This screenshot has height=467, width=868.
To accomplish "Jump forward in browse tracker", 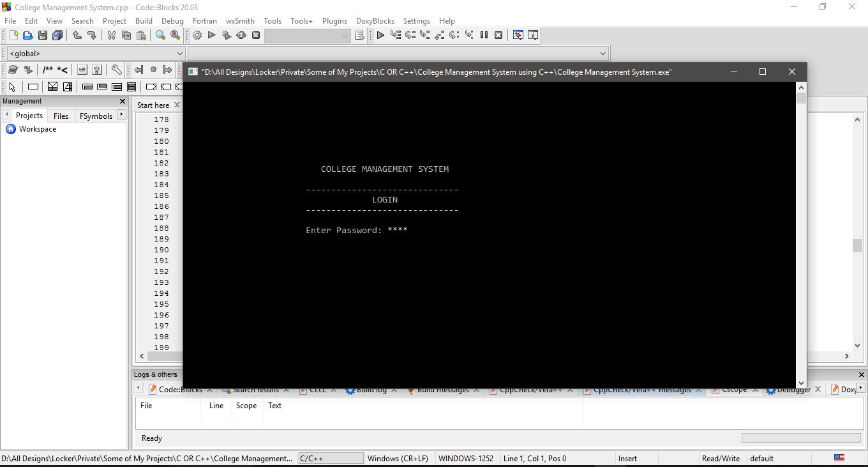I will 168,70.
